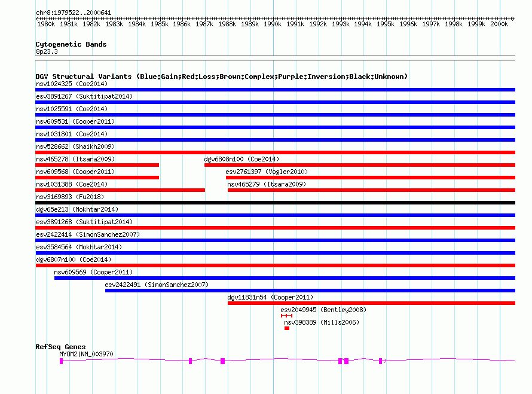The width and height of the screenshot is (532, 394).
Task: Click the nsv398389 (Mills2006) small red variant block
Action: click(287, 328)
